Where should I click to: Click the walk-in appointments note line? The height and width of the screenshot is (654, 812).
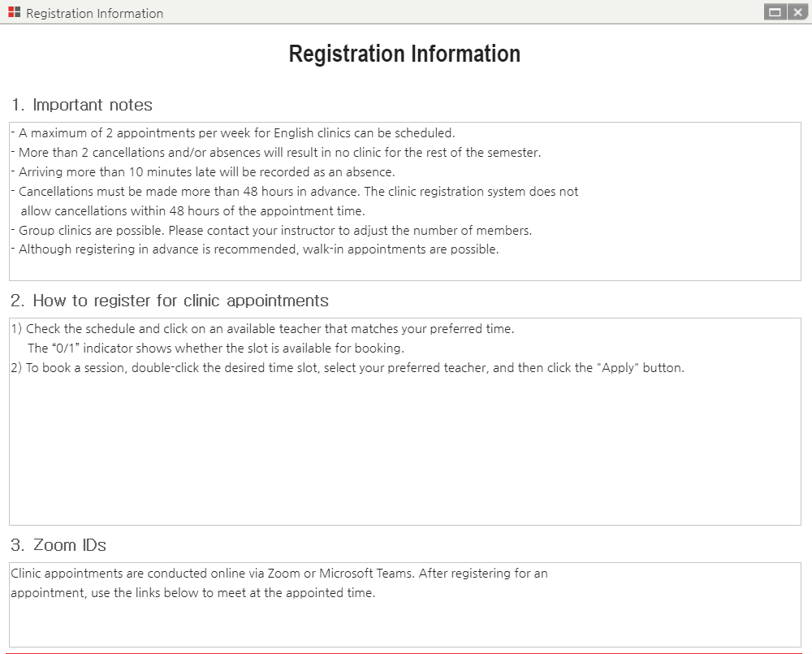[x=255, y=249]
